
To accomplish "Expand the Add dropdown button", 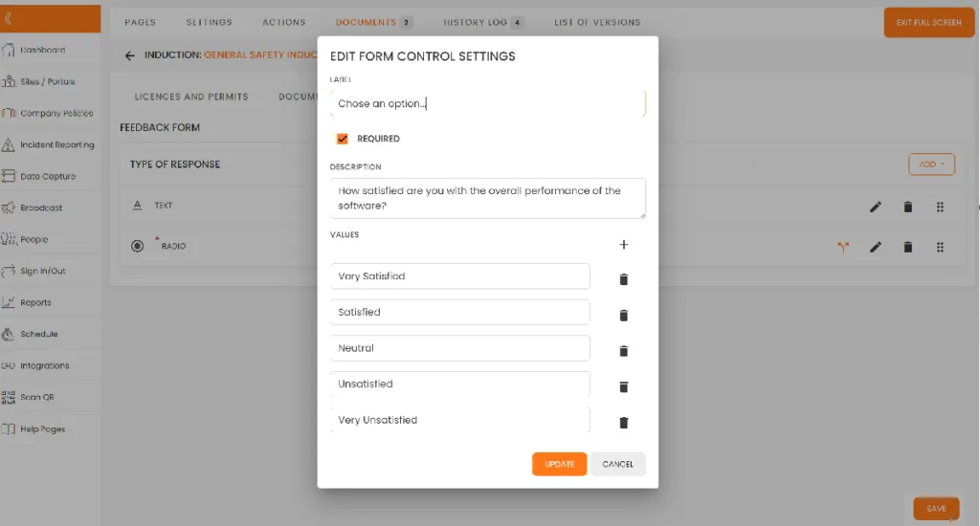I will 930,164.
